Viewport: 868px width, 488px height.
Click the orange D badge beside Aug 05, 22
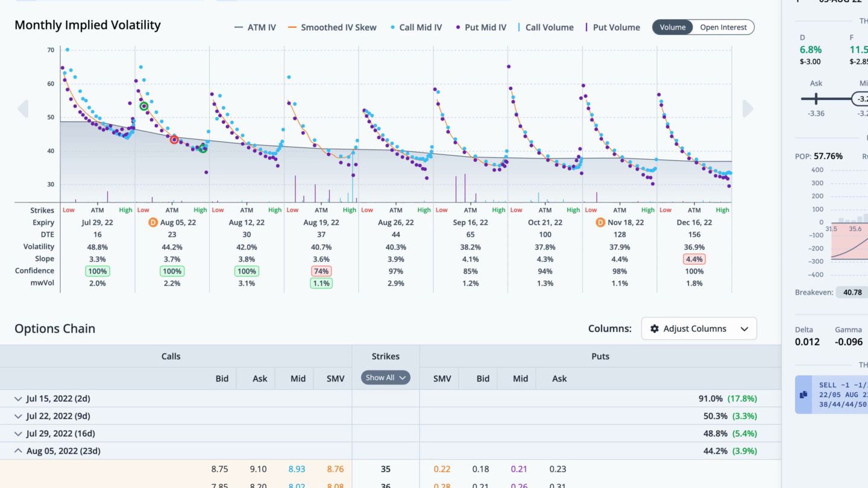(153, 222)
